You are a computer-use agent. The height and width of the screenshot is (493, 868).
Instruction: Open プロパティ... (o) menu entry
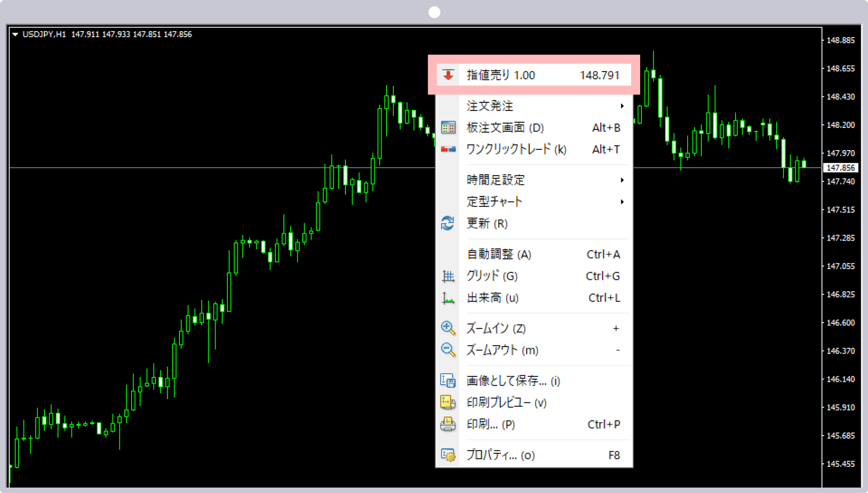534,455
